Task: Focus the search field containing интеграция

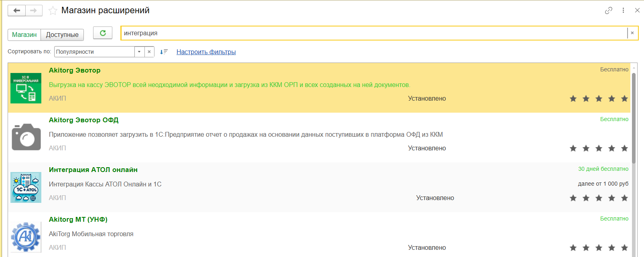Action: click(374, 33)
